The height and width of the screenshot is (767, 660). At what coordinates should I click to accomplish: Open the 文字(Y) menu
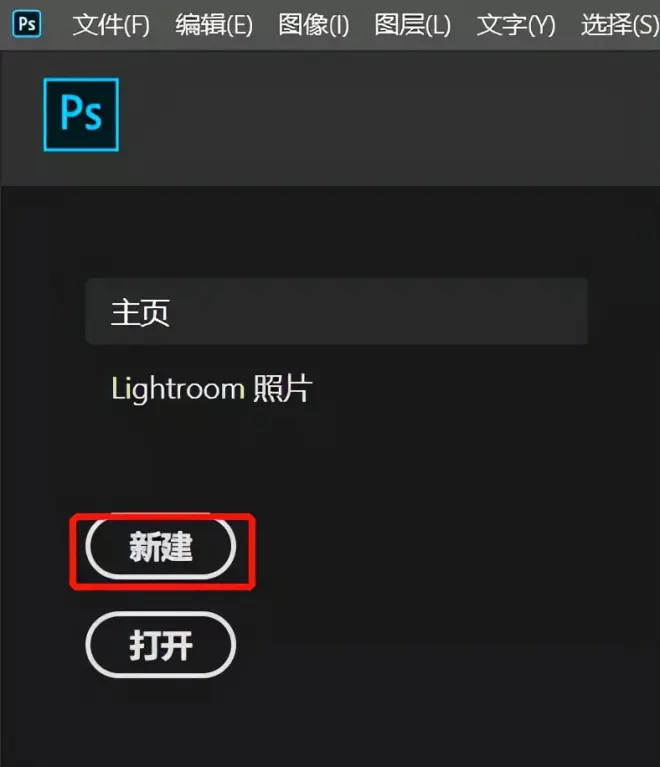516,25
